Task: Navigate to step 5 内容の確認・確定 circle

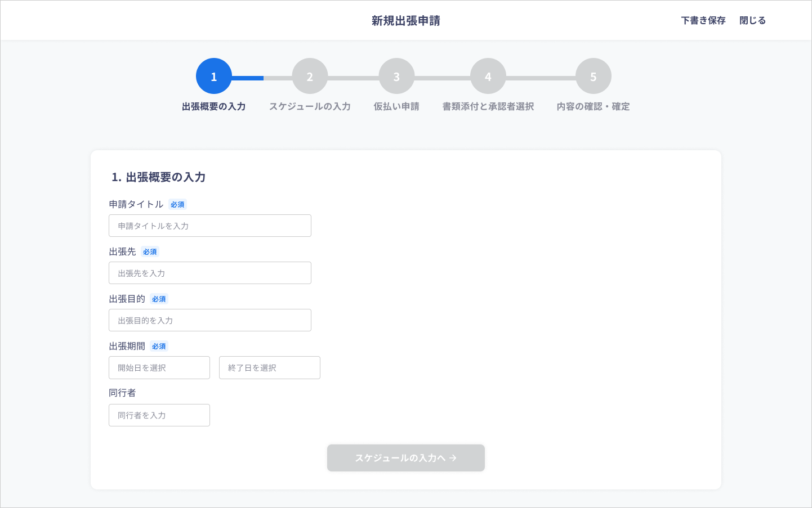Action: [593, 75]
